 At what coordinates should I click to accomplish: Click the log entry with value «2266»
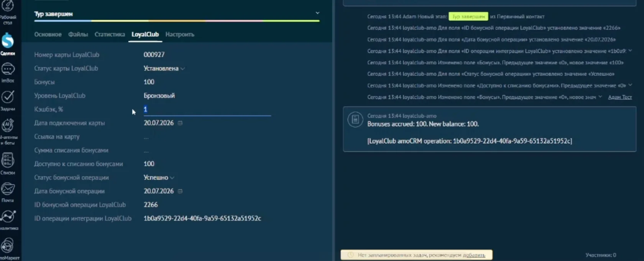(494, 28)
